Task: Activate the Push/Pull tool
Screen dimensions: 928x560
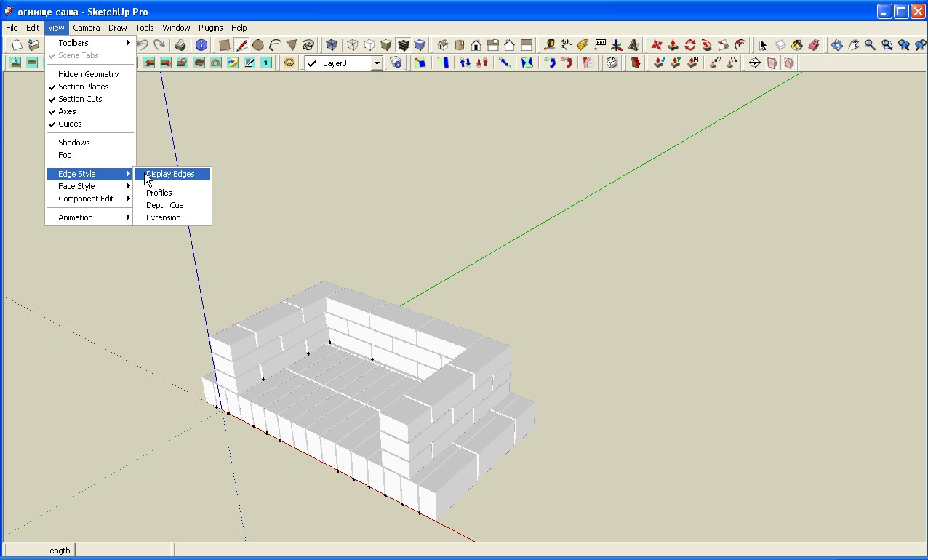Action: click(673, 45)
